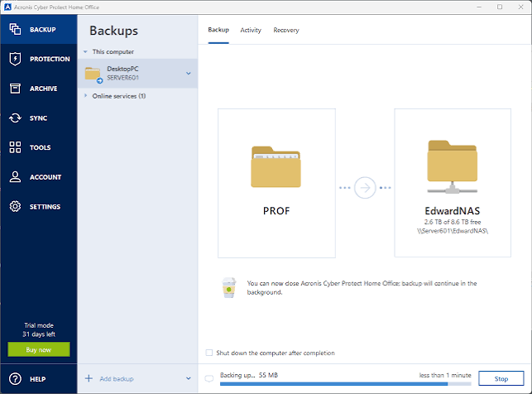The height and width of the screenshot is (394, 532).
Task: Open the Settings gear icon
Action: tap(15, 206)
